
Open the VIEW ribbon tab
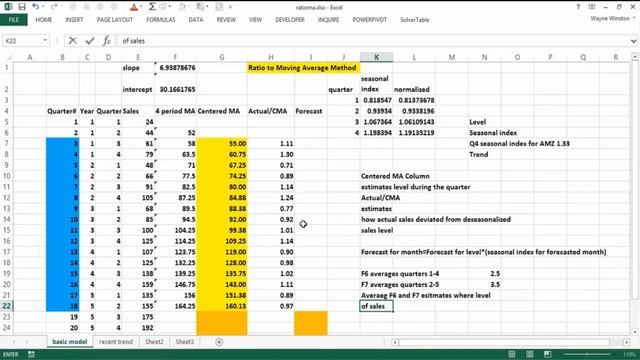pos(256,20)
